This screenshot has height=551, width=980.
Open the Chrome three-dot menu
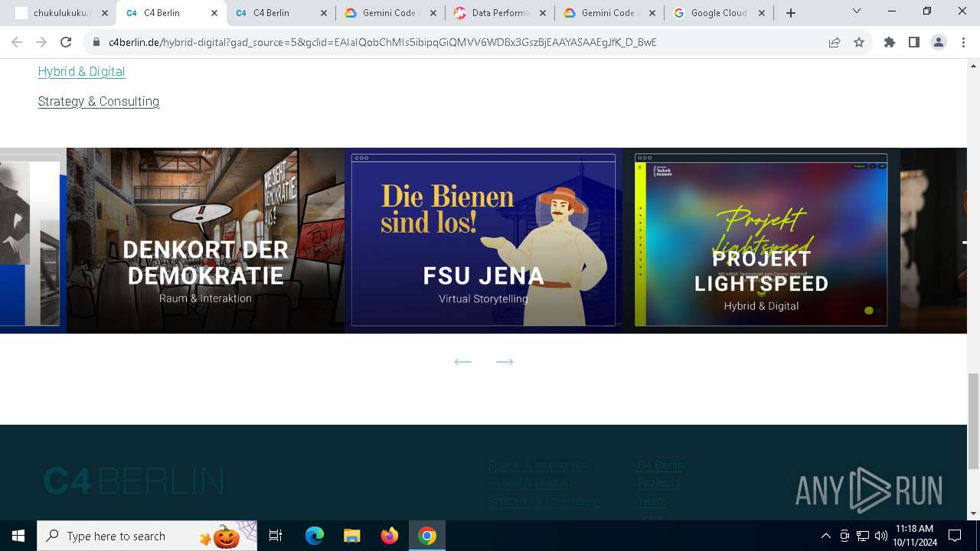962,42
